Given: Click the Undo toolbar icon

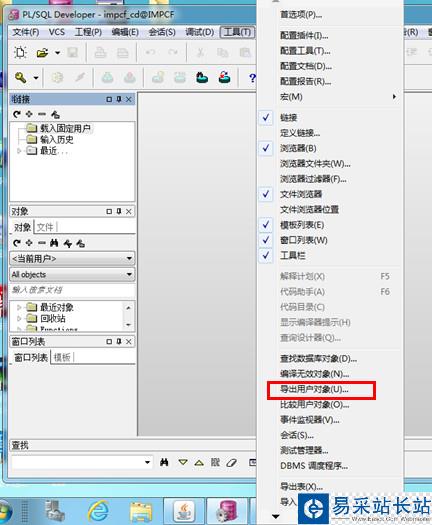Looking at the screenshot, I should click(151, 53).
